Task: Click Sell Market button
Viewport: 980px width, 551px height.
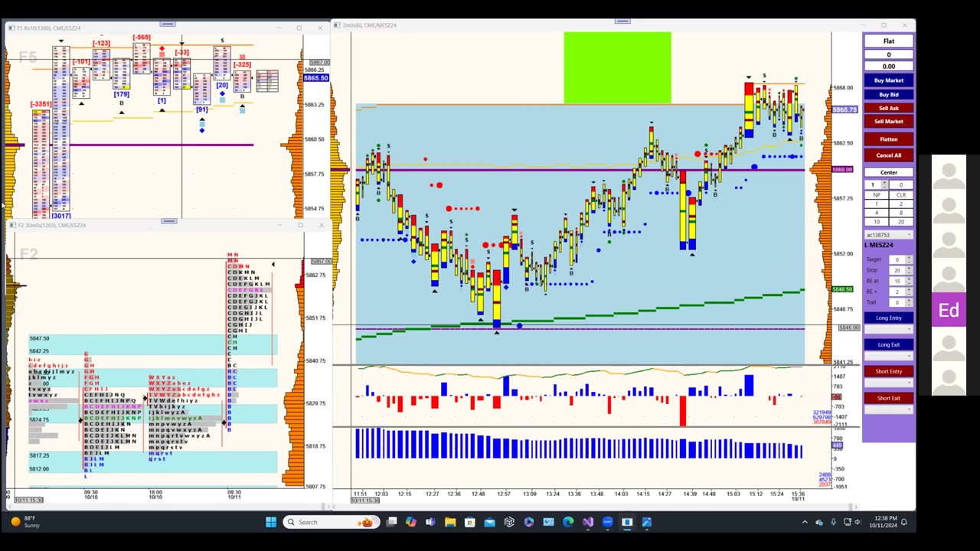Action: [888, 122]
